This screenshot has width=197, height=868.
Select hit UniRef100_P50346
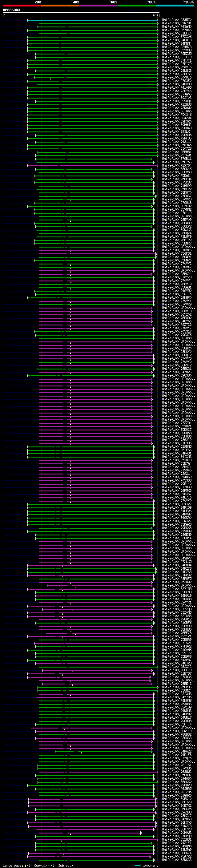coord(177,115)
